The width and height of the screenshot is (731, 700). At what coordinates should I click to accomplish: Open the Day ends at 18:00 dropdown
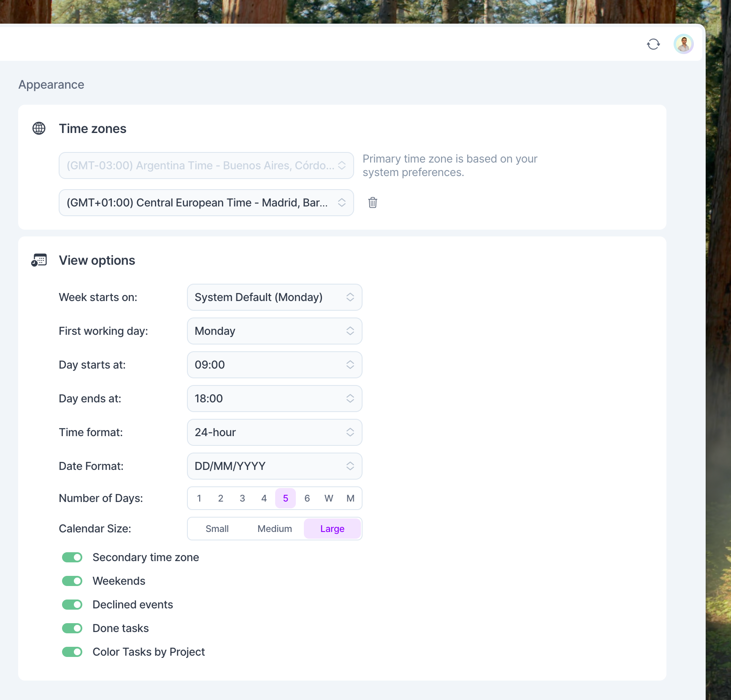tap(275, 399)
